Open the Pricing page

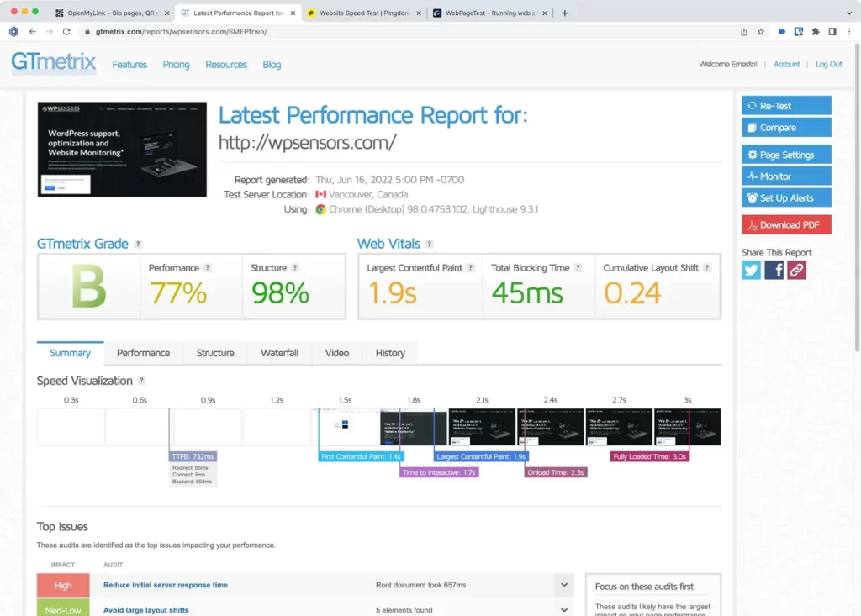pyautogui.click(x=177, y=65)
